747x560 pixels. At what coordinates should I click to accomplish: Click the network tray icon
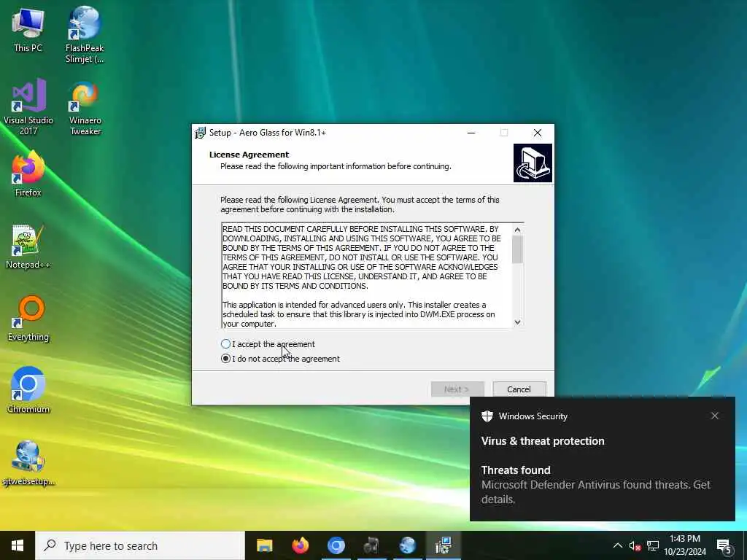[653, 545]
